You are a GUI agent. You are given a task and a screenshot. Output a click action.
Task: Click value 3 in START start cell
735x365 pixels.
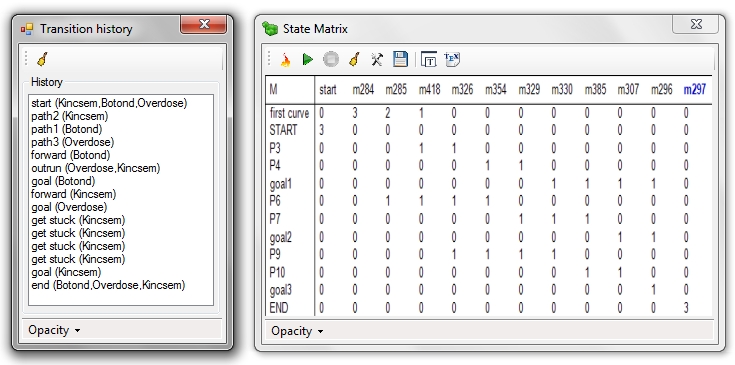[x=322, y=130]
